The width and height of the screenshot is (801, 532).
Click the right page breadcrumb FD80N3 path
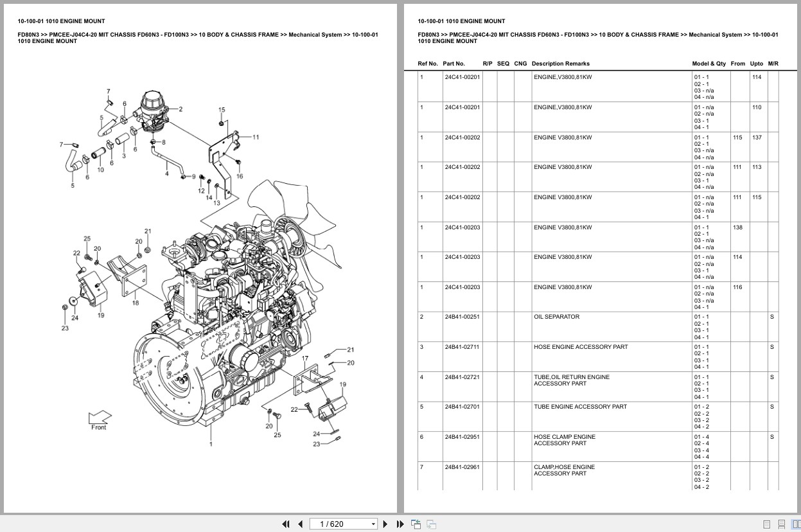[597, 38]
